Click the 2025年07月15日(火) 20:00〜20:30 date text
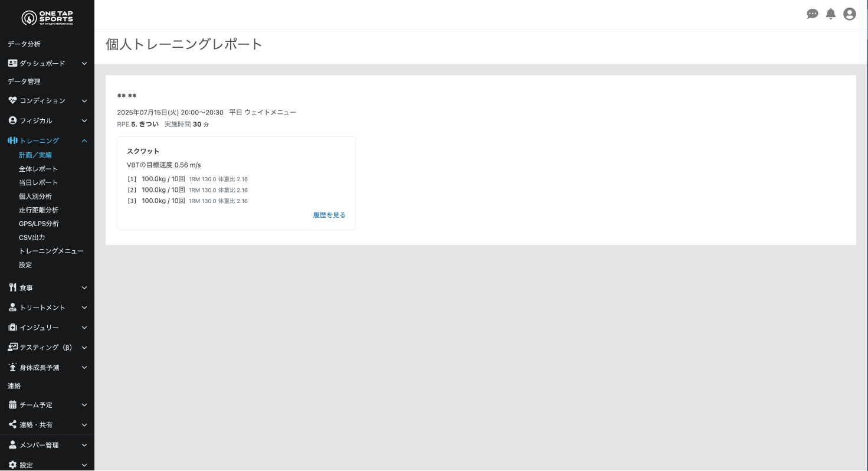 click(x=171, y=112)
